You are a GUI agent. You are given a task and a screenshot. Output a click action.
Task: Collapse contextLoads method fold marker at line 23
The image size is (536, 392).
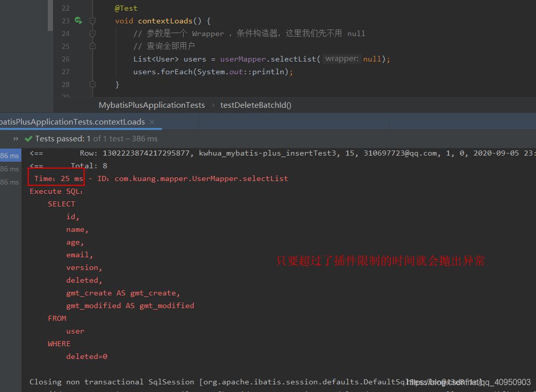92,21
